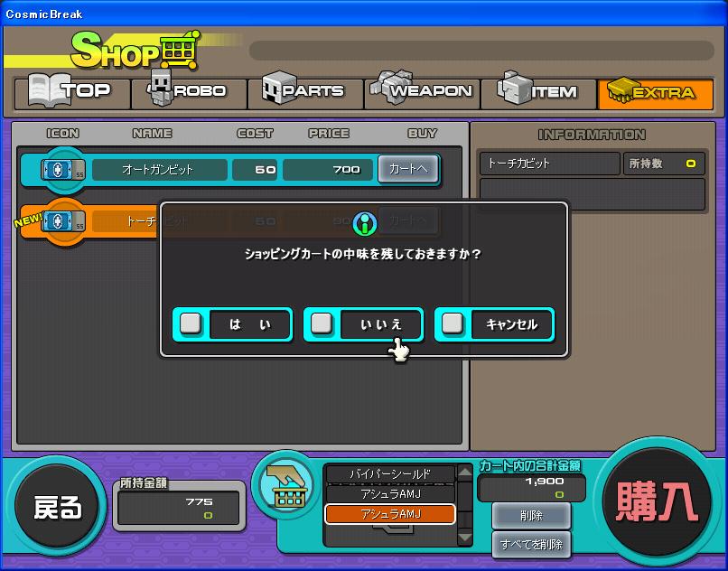This screenshot has width=728, height=571.
Task: Open the TOP shop tab
Action: pyautogui.click(x=72, y=94)
